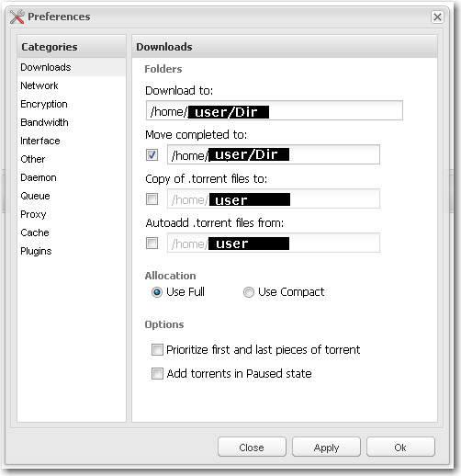Screen dimensions: 461x476
Task: Select the Use Full allocation radio
Action: coord(157,292)
